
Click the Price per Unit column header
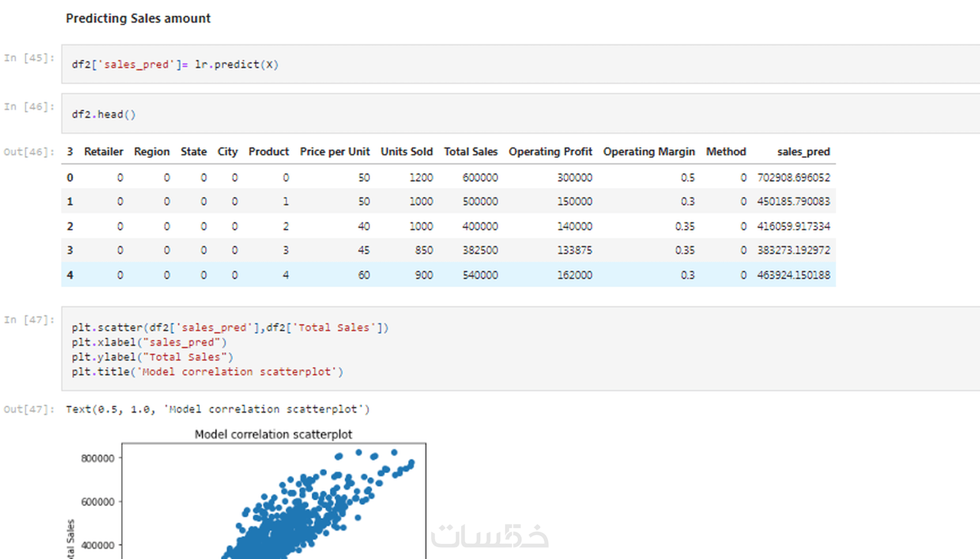335,152
